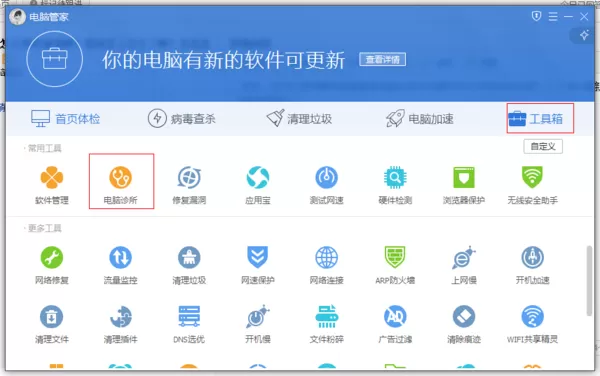
Task: Start 测试网速 speed test
Action: tap(326, 185)
